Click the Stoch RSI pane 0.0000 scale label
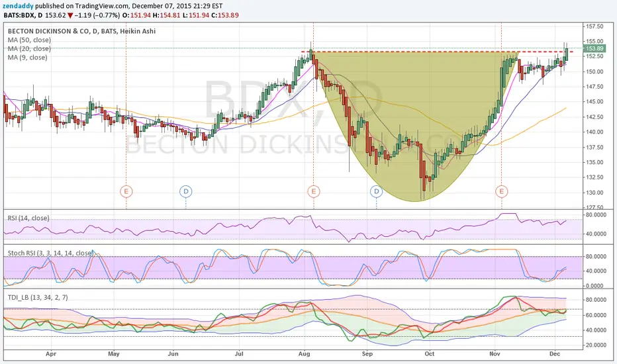This screenshot has height=364, width=617. pyautogui.click(x=594, y=286)
